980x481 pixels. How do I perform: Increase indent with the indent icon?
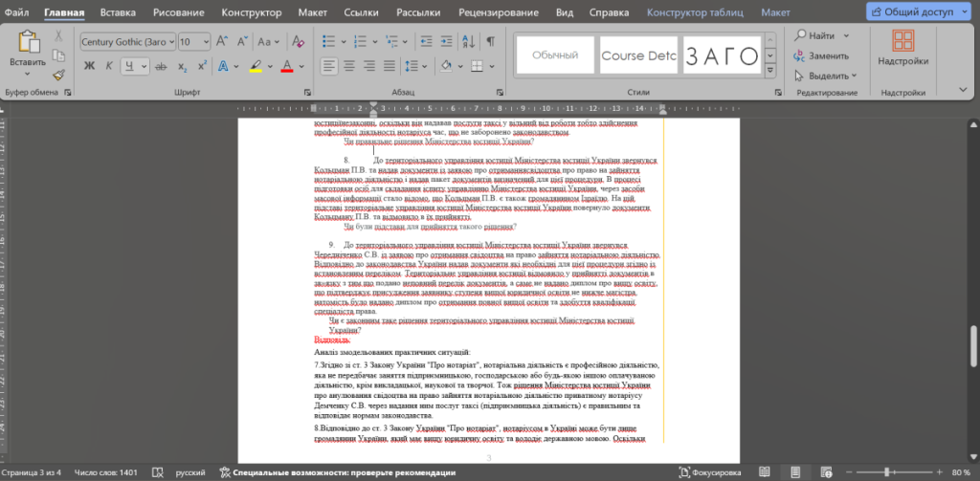tap(446, 42)
